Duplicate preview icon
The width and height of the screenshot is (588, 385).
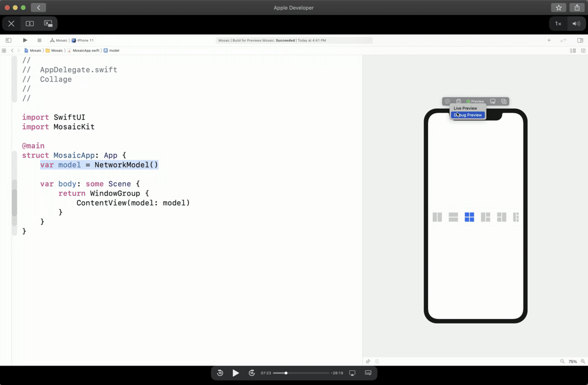[504, 101]
